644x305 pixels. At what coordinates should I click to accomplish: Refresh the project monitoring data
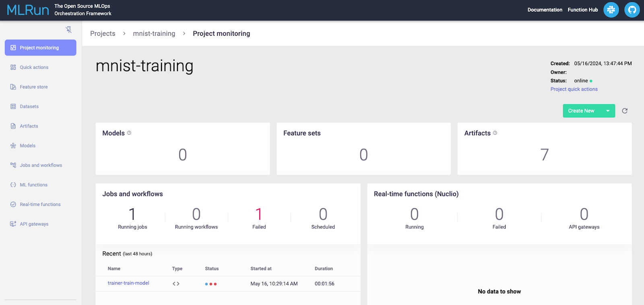pos(625,111)
